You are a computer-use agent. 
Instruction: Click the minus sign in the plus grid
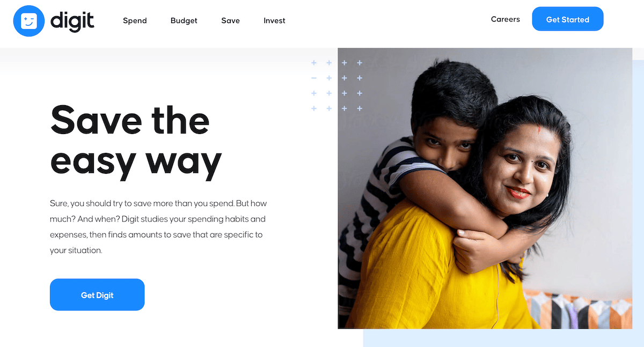click(314, 78)
